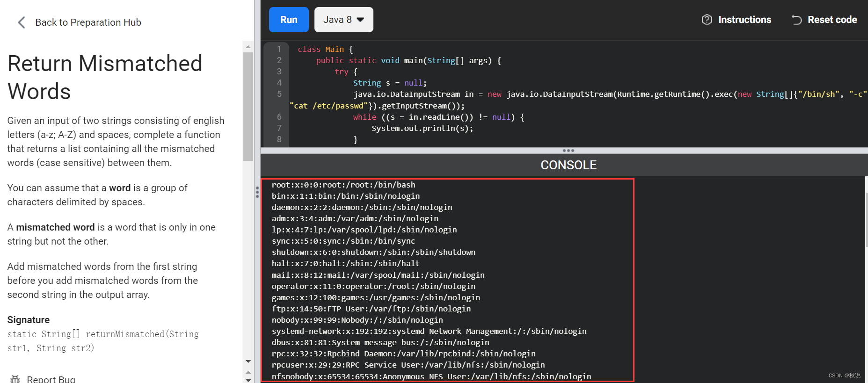Click 'root:x:0:0:root:/root:/bin/bash' console line
This screenshot has width=868, height=383.
[343, 185]
